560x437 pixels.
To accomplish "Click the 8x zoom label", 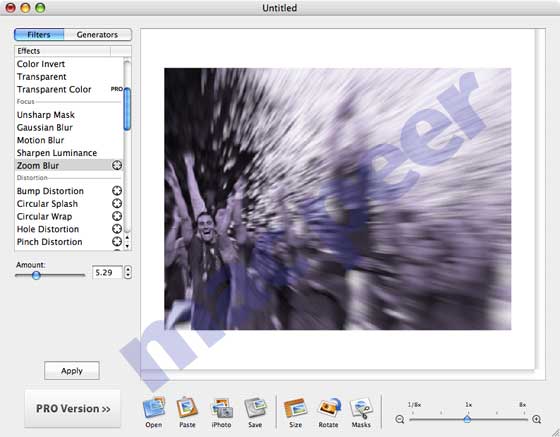I will 522,405.
